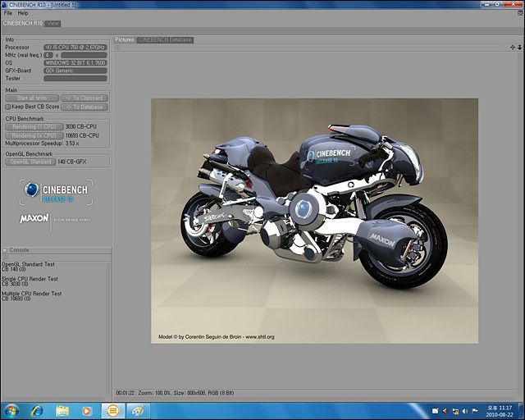Run Rendering (x CPU) test
Image resolution: width=525 pixels, height=420 pixels.
coord(34,135)
